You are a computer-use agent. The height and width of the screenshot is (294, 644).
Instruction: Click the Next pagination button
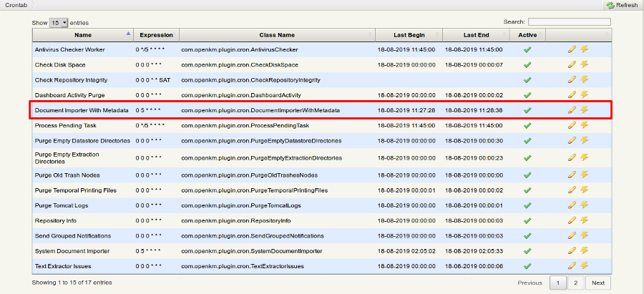coord(598,283)
